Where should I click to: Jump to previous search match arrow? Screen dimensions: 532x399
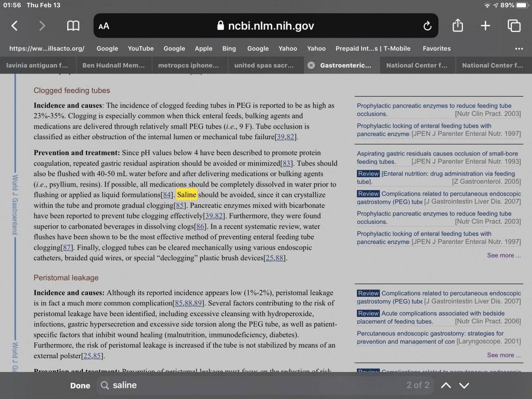(x=446, y=385)
